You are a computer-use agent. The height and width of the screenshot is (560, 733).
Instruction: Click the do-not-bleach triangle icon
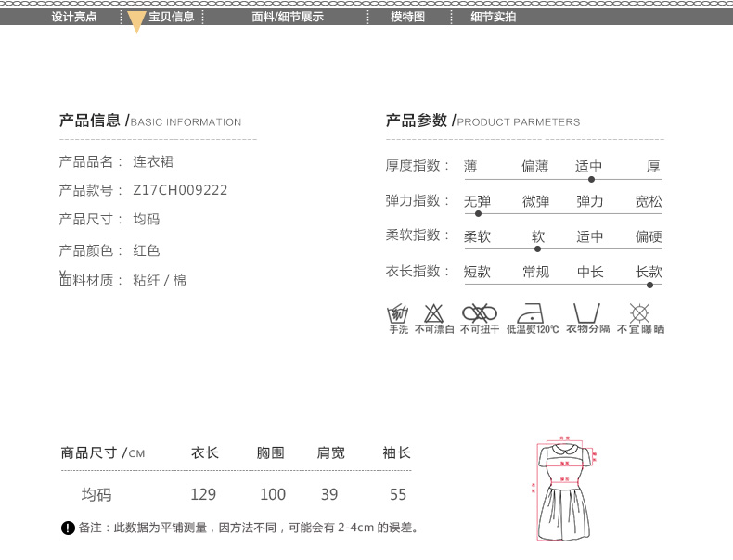[433, 312]
